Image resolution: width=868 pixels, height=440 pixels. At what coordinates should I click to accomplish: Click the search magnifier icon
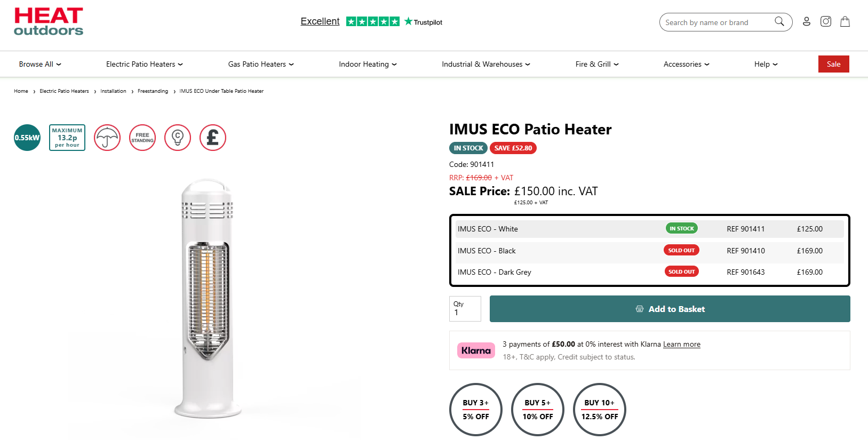click(779, 21)
